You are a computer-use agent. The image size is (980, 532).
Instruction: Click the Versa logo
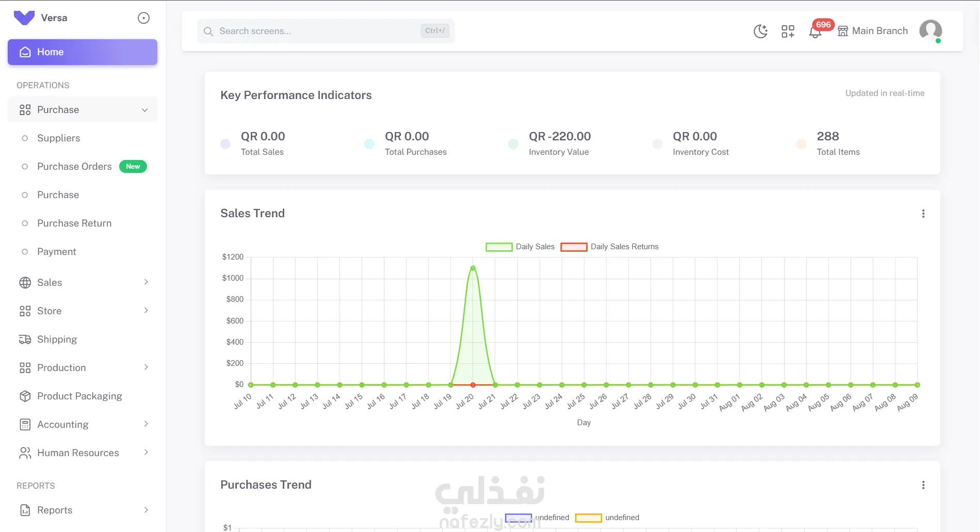point(24,18)
